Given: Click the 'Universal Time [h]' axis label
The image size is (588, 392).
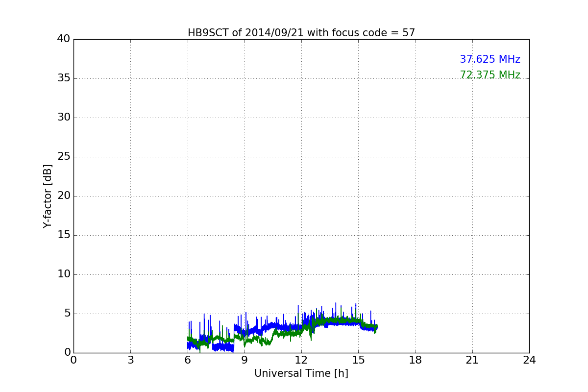Looking at the screenshot, I should point(301,373).
